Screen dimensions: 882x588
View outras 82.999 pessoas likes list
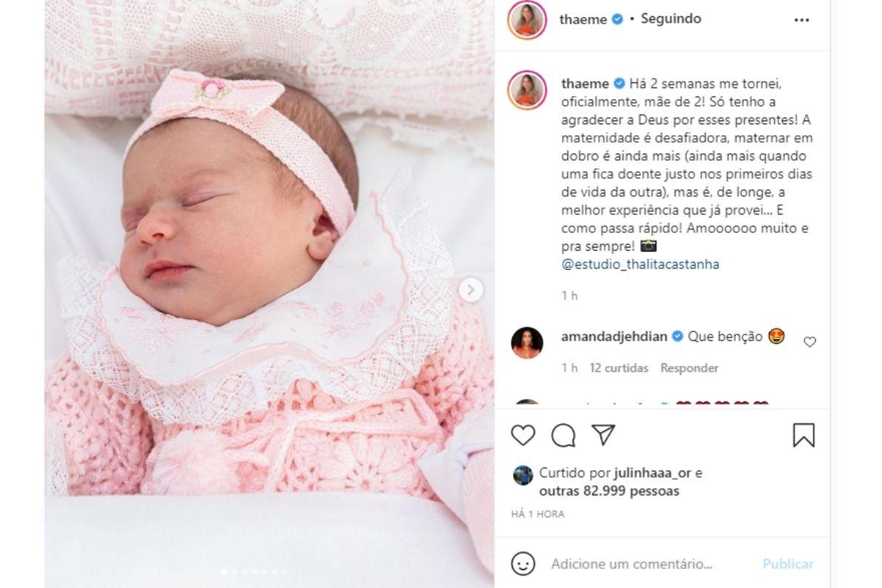pyautogui.click(x=609, y=491)
